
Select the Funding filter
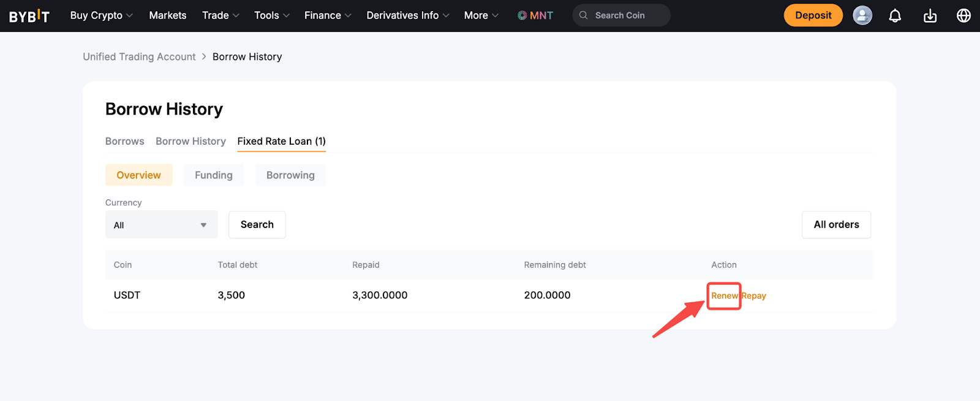(213, 175)
